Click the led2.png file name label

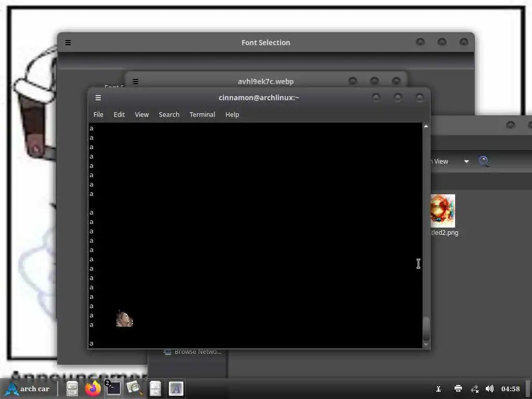point(445,233)
